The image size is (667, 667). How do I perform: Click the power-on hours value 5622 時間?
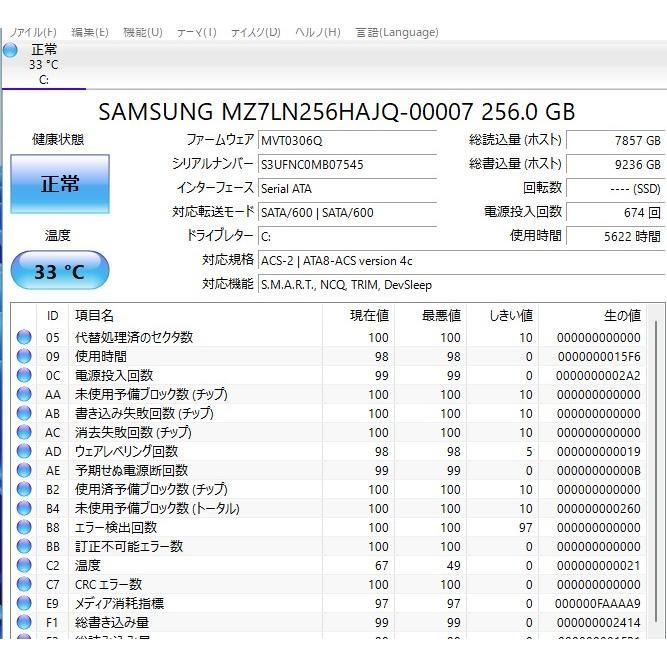[616, 237]
